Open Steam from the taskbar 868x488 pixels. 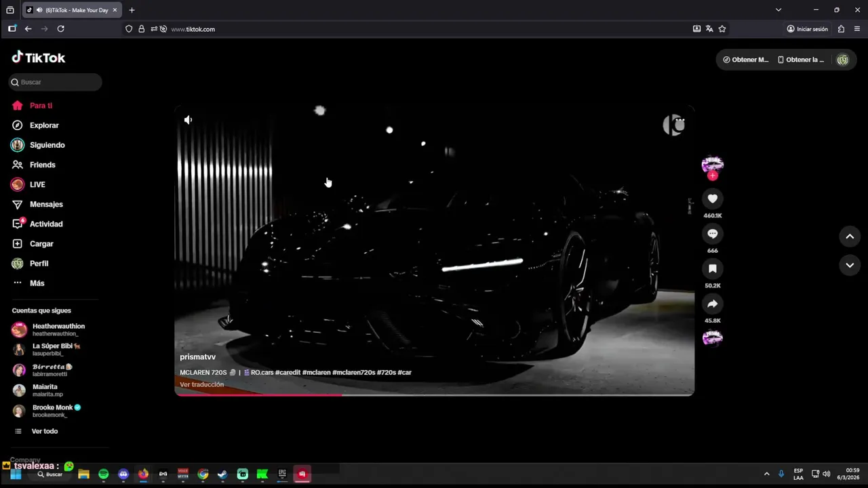pos(222,474)
